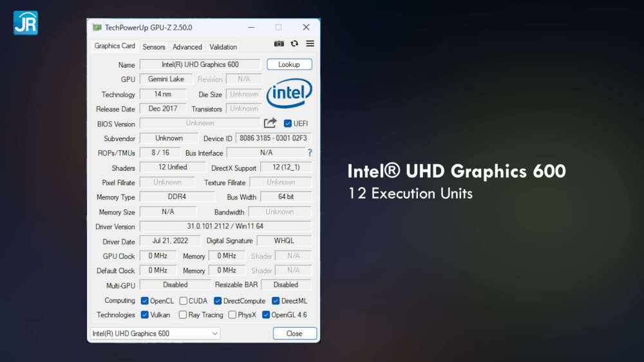Switch to the Validation tab
This screenshot has width=644, height=362.
click(223, 47)
